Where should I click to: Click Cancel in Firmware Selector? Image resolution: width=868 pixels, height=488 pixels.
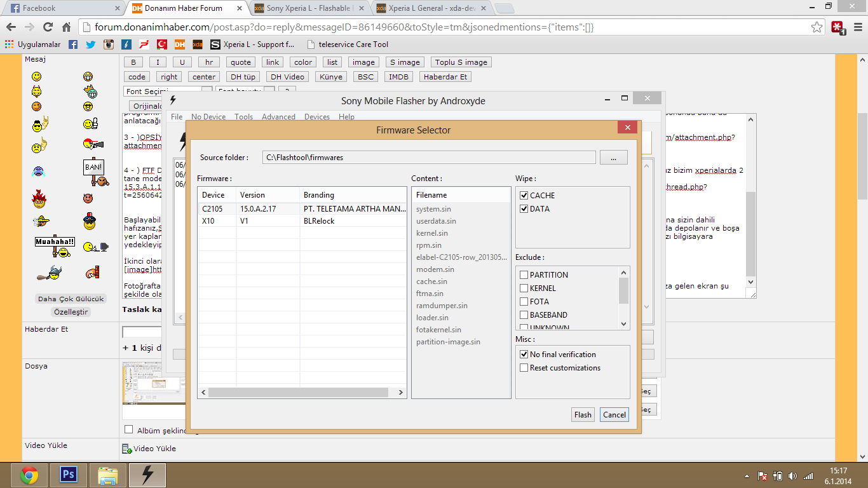pyautogui.click(x=614, y=415)
